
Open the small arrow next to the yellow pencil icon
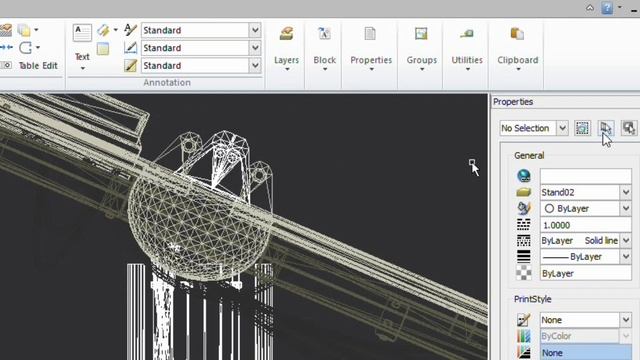coord(116,30)
